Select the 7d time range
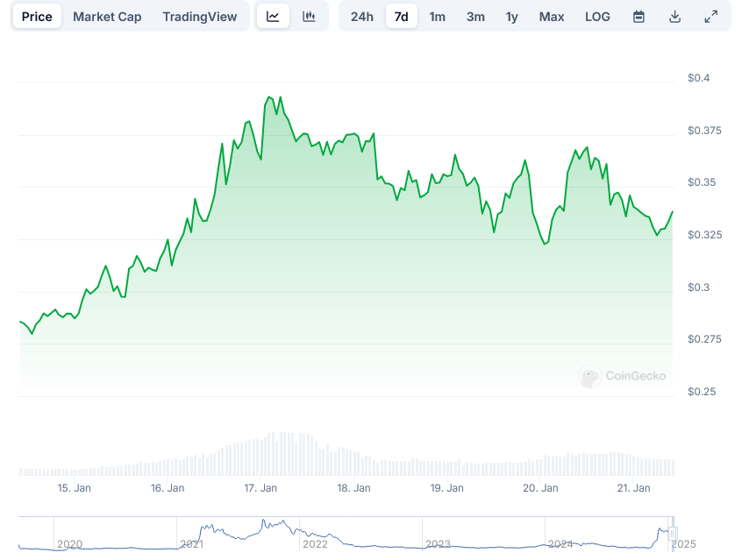The image size is (749, 560). pos(402,17)
